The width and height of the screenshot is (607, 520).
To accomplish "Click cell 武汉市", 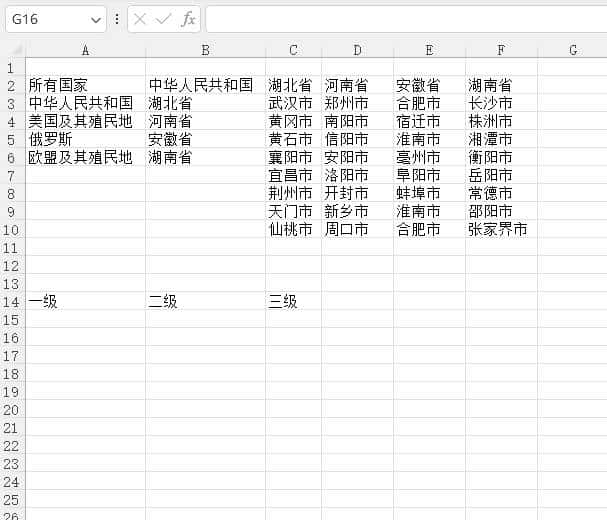I will [x=293, y=103].
